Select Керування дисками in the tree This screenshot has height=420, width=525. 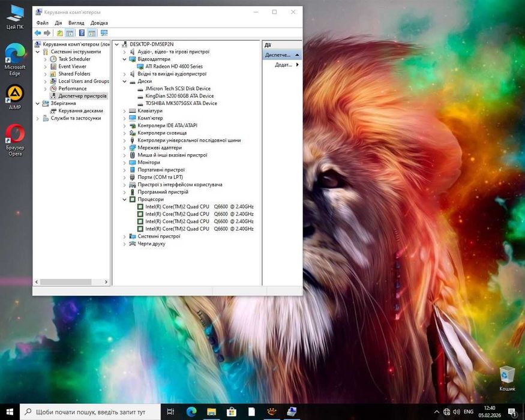point(80,110)
